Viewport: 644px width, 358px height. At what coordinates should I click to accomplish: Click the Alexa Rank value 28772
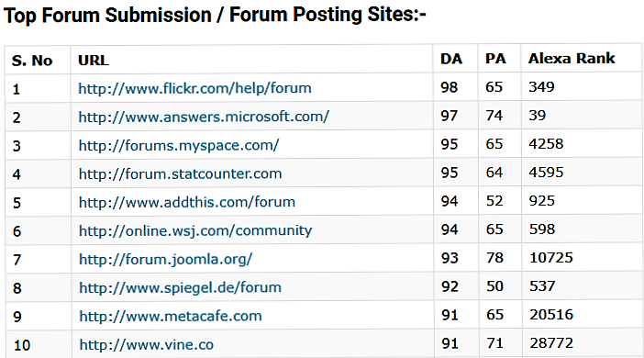click(x=551, y=342)
